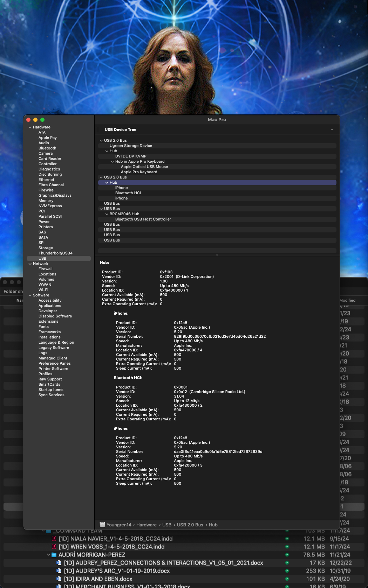The width and height of the screenshot is (368, 588).
Task: Collapse the highlighted Hub node disclosure arrow
Action: (107, 182)
